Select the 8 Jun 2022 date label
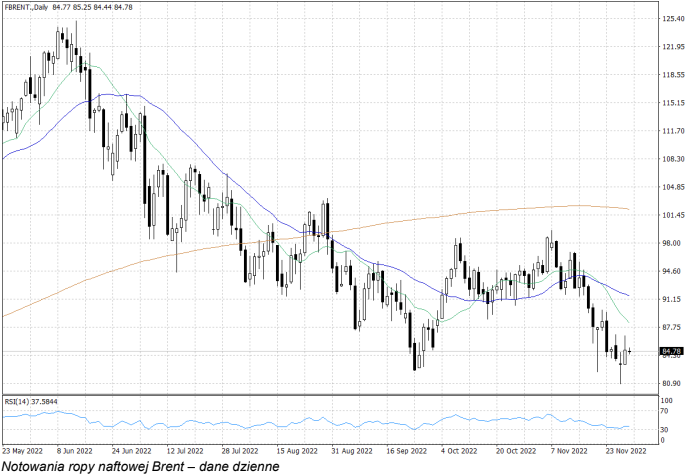The image size is (687, 476). (77, 451)
